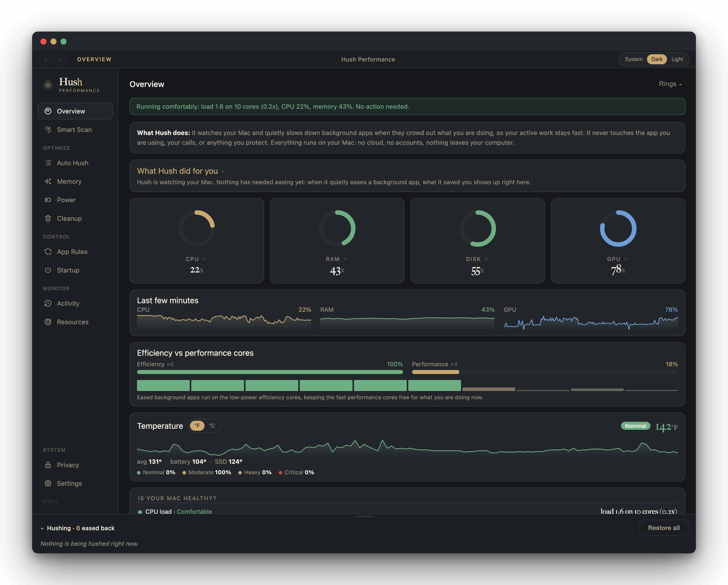Screen dimensions: 728x585
Task: Click the Memory sparkle icon
Action: pyautogui.click(x=48, y=181)
